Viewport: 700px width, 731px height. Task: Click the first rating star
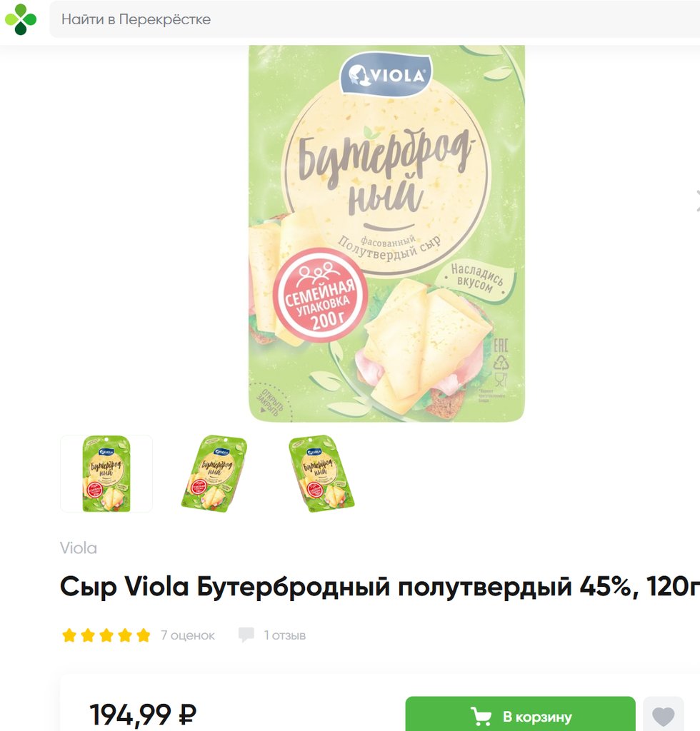pos(69,635)
